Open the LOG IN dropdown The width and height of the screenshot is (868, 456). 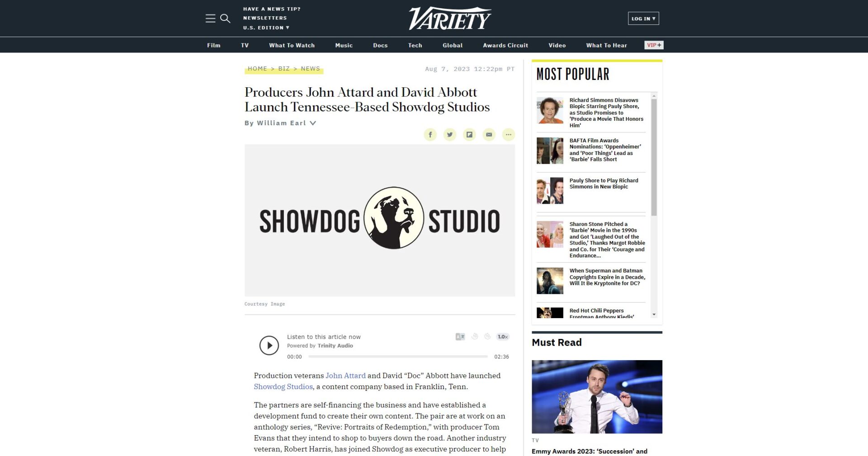tap(643, 19)
